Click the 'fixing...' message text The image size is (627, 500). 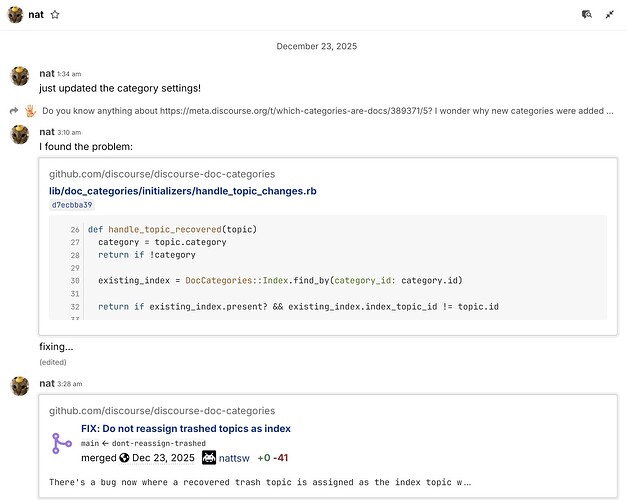56,347
